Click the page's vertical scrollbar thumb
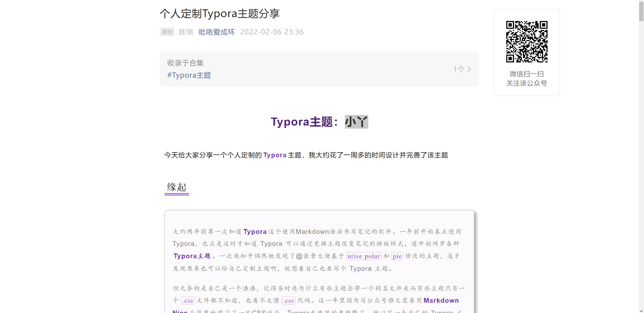 click(641, 11)
